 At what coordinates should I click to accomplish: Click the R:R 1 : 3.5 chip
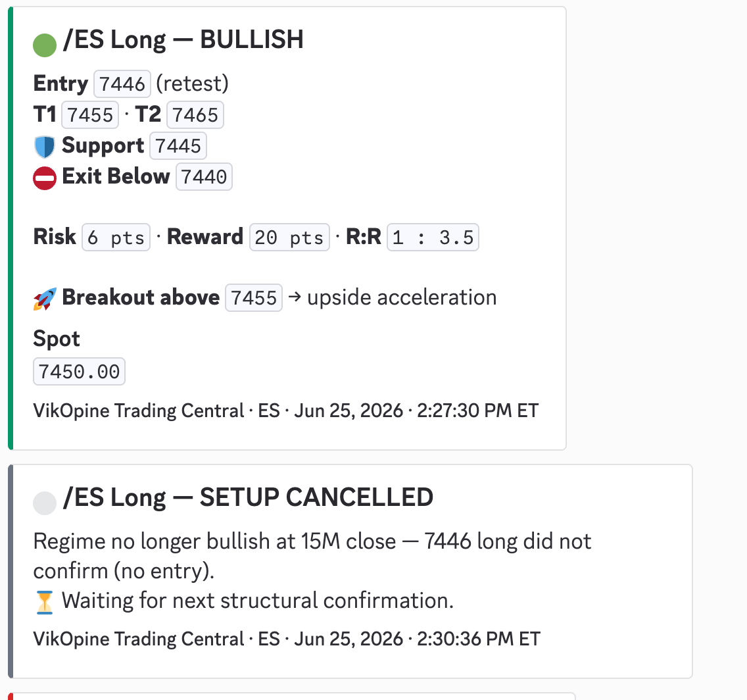tap(433, 238)
